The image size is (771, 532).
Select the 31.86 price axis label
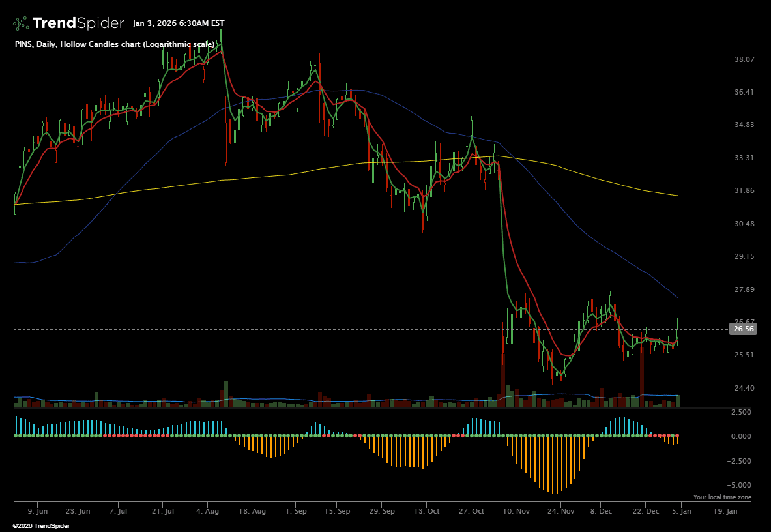point(744,191)
